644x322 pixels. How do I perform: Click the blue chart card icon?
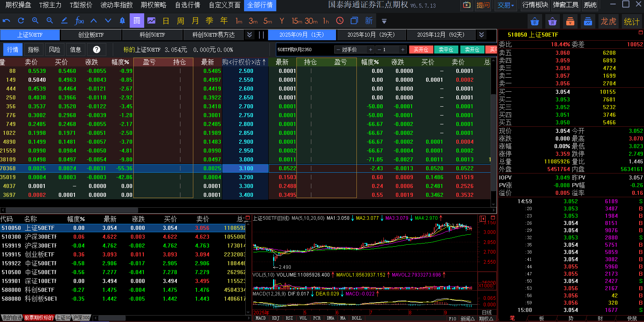click(588, 21)
